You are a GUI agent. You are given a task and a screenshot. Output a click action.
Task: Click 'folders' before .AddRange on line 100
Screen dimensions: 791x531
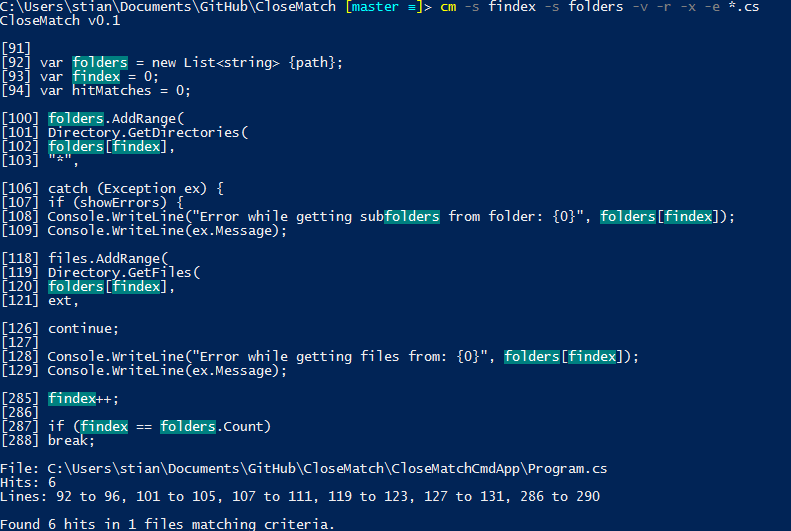[76, 119]
